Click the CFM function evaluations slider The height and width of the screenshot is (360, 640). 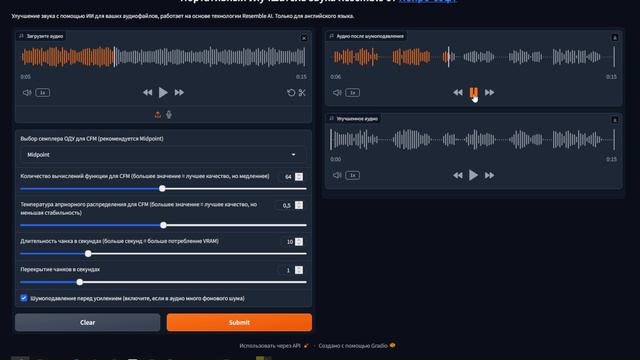(x=163, y=189)
